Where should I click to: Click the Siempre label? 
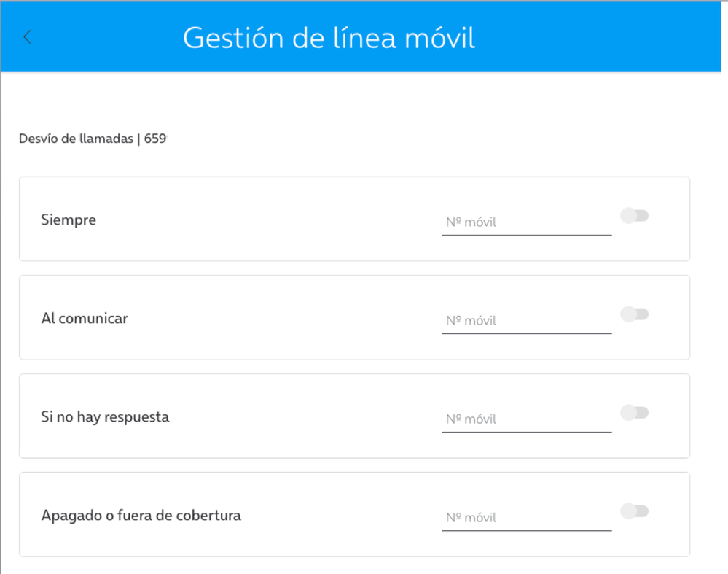pos(69,220)
